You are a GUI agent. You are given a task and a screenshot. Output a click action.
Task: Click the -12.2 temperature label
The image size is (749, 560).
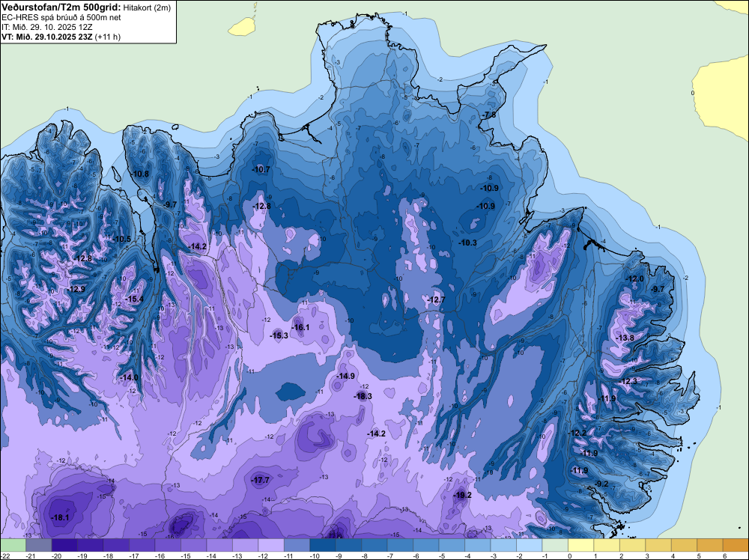[577, 433]
